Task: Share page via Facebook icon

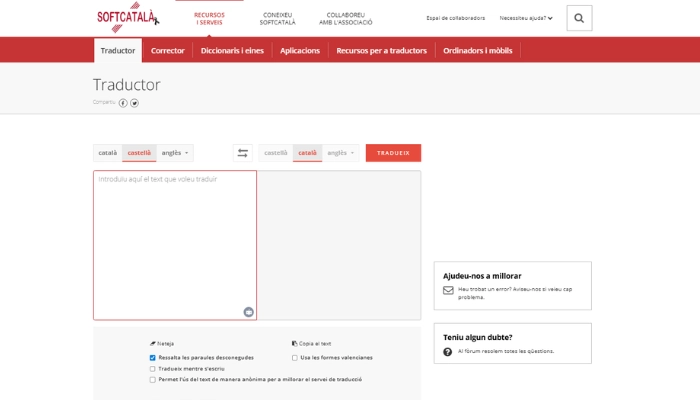Action: click(x=123, y=103)
